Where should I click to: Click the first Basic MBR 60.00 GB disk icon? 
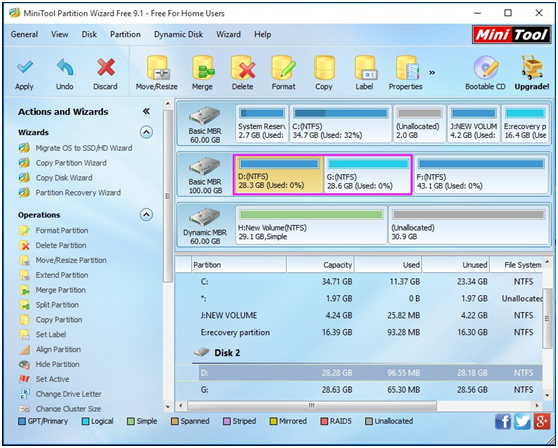[x=205, y=116]
